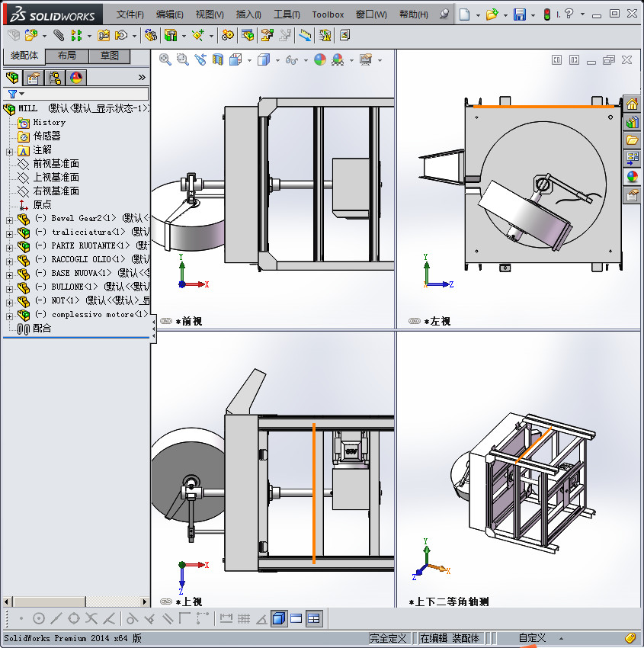Viewport: 644px width, 648px height.
Task: Open the filter dropdown arrow in feature tree
Action: (x=22, y=94)
